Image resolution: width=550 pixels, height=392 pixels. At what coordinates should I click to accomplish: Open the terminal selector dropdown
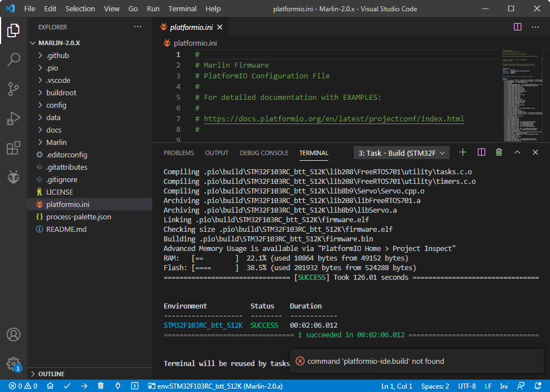pyautogui.click(x=402, y=153)
